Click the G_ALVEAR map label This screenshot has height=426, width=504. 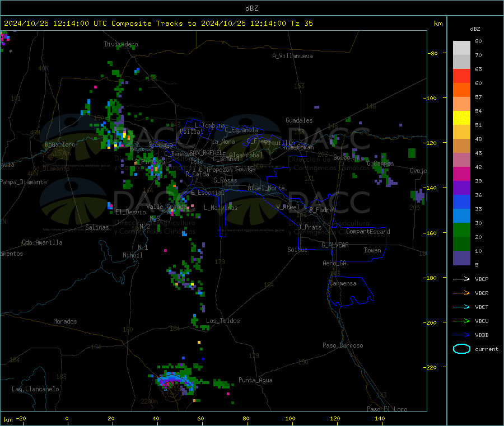pyautogui.click(x=335, y=245)
